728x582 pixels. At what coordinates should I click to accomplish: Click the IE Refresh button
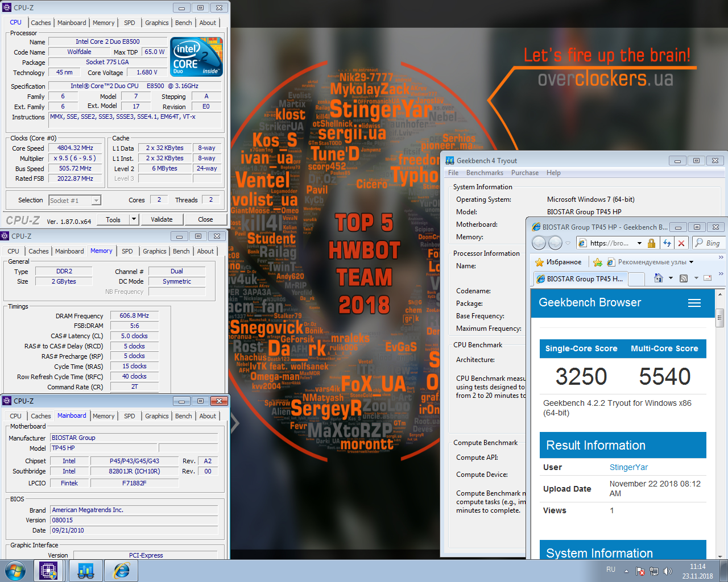[667, 243]
